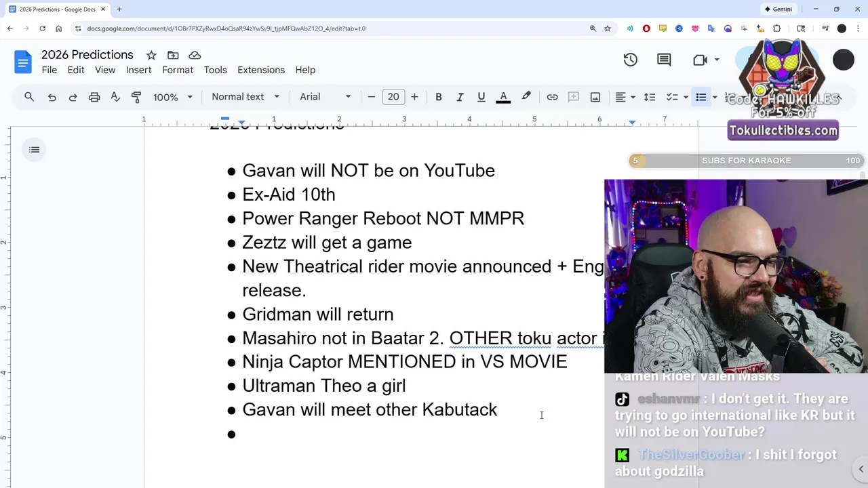The image size is (868, 488).
Task: Toggle bold formatting
Action: click(x=439, y=97)
